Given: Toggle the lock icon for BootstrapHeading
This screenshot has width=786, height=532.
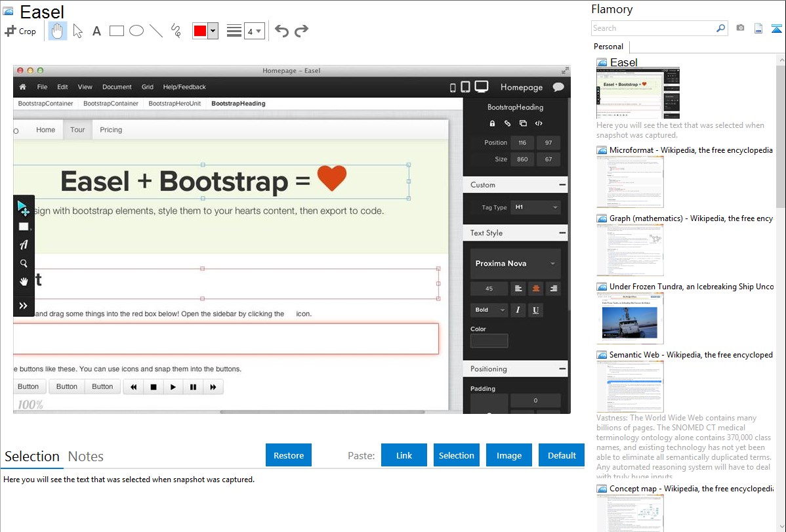Looking at the screenshot, I should click(492, 123).
